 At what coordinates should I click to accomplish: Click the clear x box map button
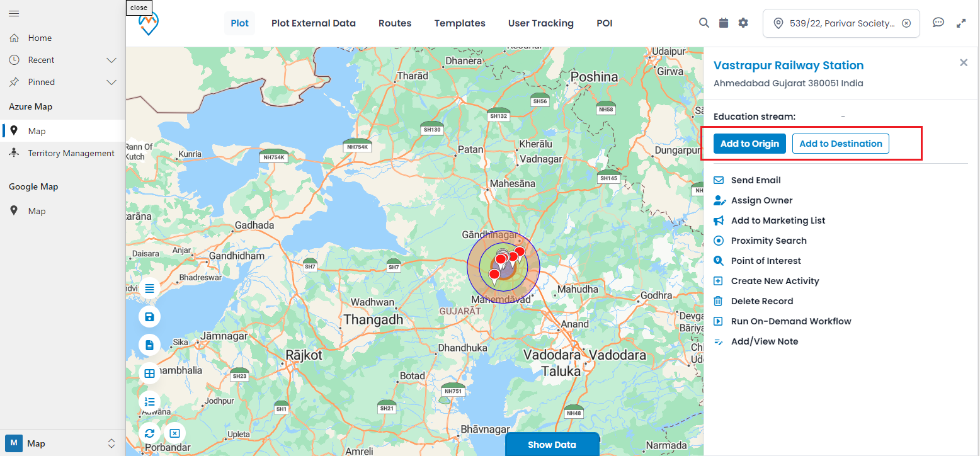click(x=175, y=433)
